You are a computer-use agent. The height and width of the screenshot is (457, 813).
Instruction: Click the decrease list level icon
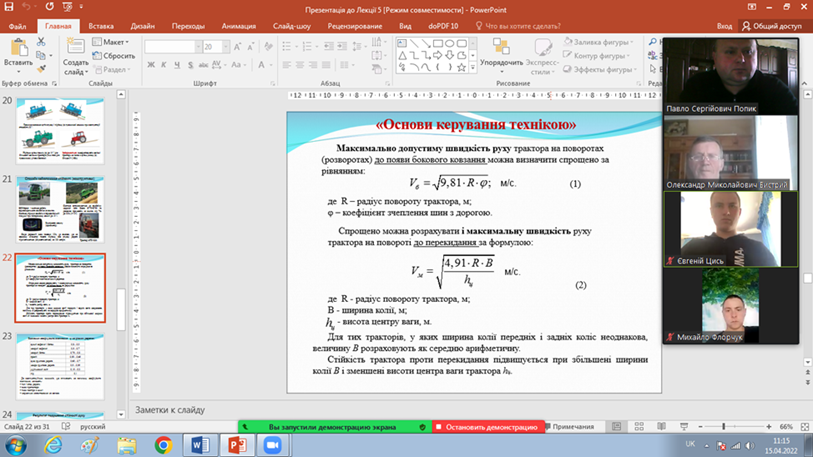click(329, 47)
